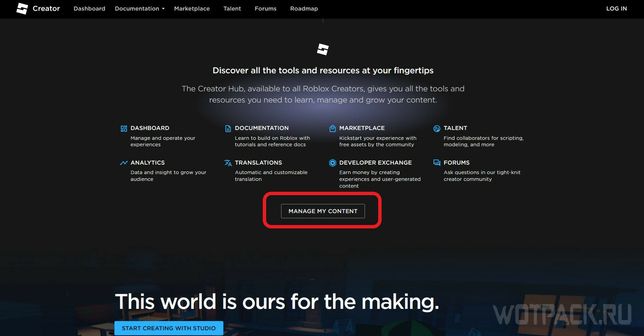Open the DEVELOPER EXCHANGE heading link
The height and width of the screenshot is (336, 644).
coord(375,163)
